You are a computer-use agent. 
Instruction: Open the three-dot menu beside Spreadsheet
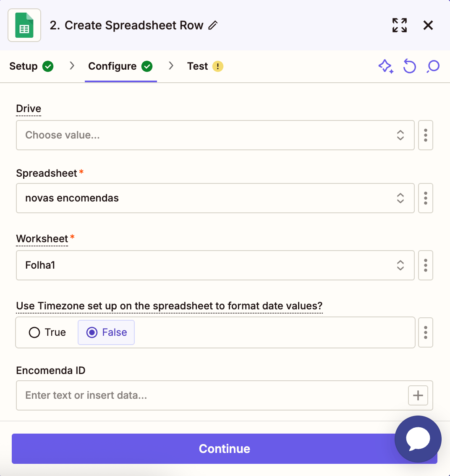coord(426,198)
